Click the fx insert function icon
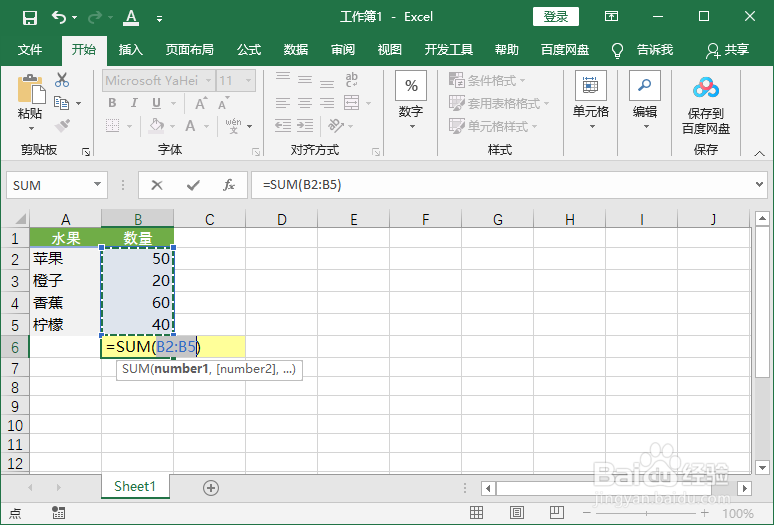 pos(229,185)
